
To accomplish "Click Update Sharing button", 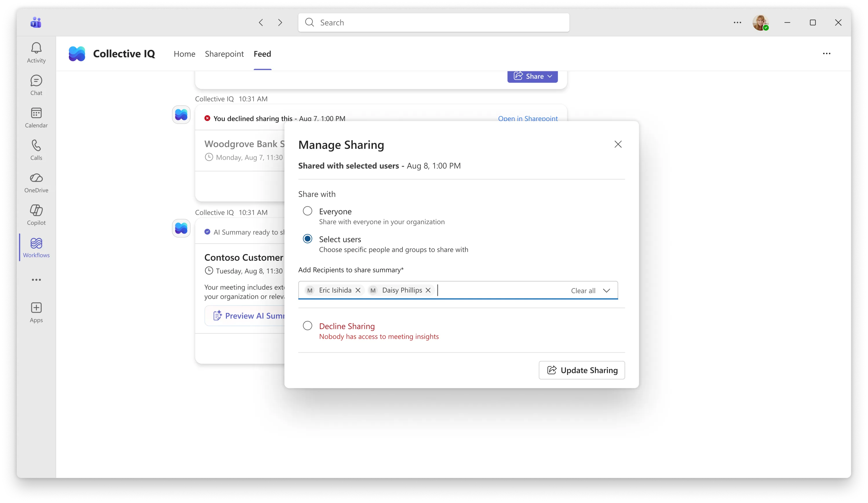I will tap(581, 370).
